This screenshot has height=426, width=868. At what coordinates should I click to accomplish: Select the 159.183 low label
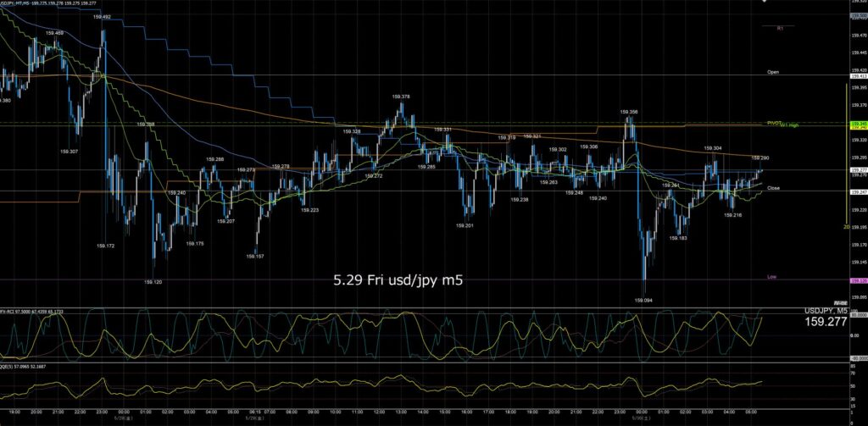[678, 238]
